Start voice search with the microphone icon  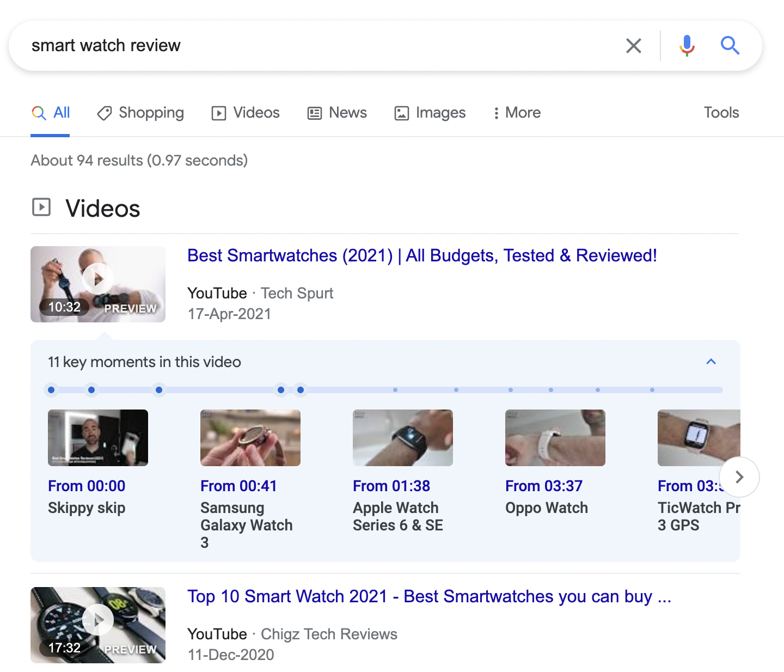(x=687, y=46)
